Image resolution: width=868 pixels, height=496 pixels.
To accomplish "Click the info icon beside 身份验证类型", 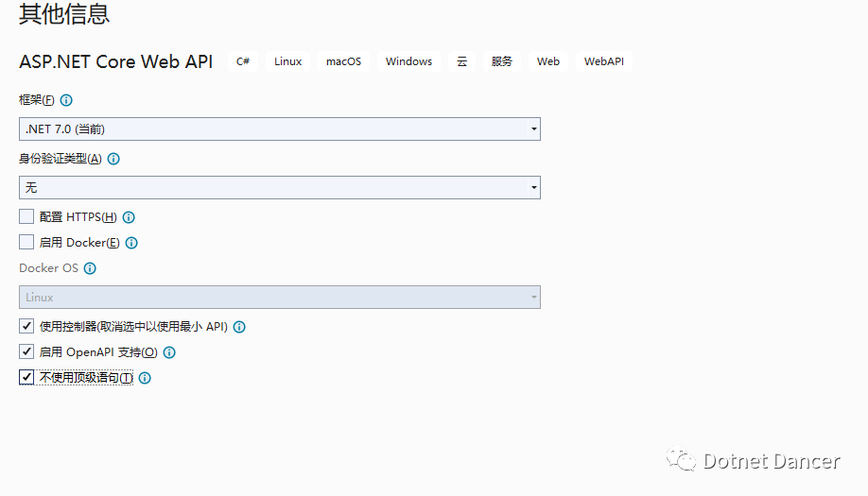I will pos(113,159).
